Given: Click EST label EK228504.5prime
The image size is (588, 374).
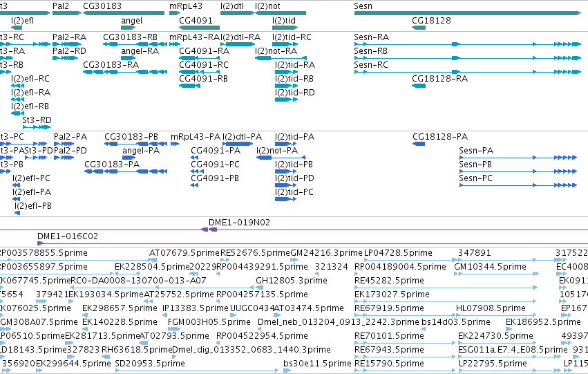Looking at the screenshot, I should click(x=152, y=267).
